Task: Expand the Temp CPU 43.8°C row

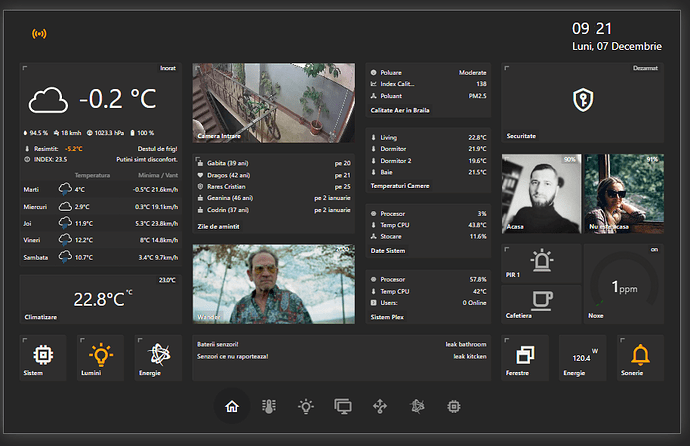Action: pyautogui.click(x=427, y=224)
